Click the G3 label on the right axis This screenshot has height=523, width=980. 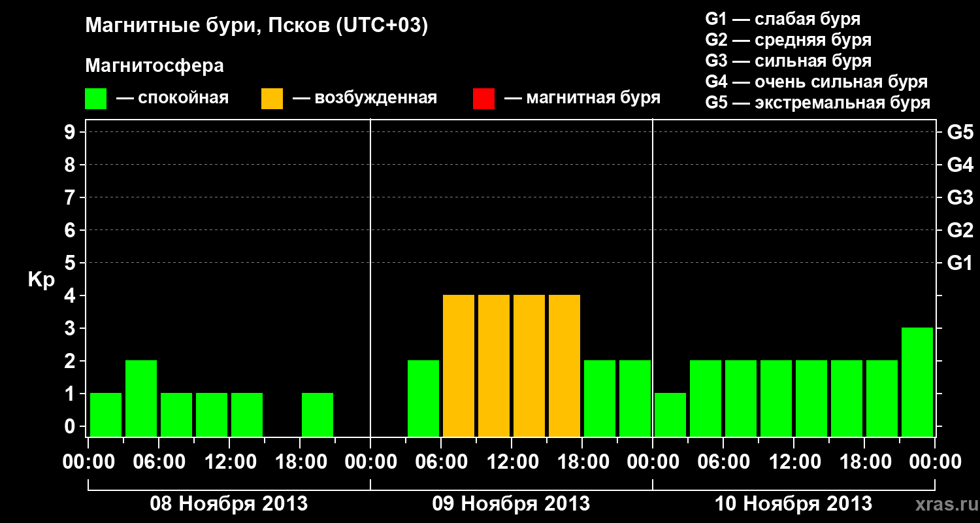[960, 197]
